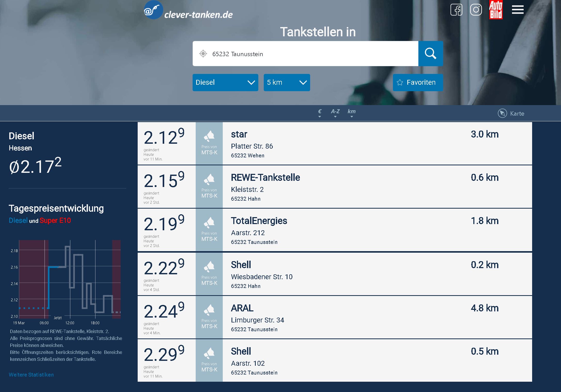Open the Instagram profile icon
This screenshot has height=392, width=561.
[x=476, y=10]
